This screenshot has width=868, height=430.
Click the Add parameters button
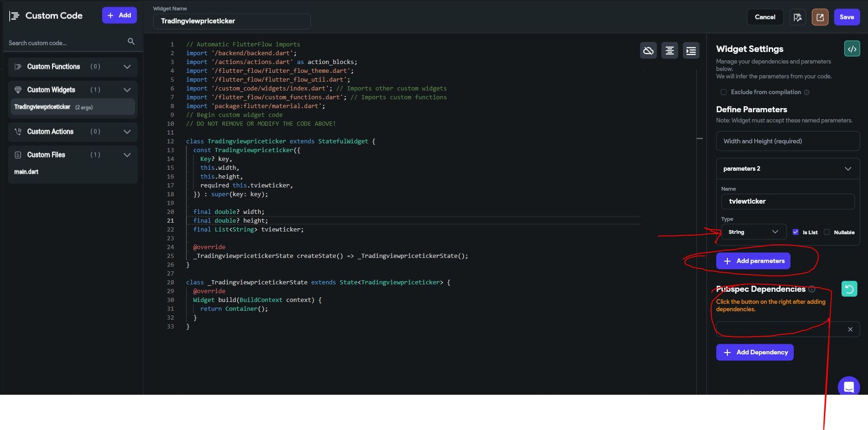(x=753, y=261)
